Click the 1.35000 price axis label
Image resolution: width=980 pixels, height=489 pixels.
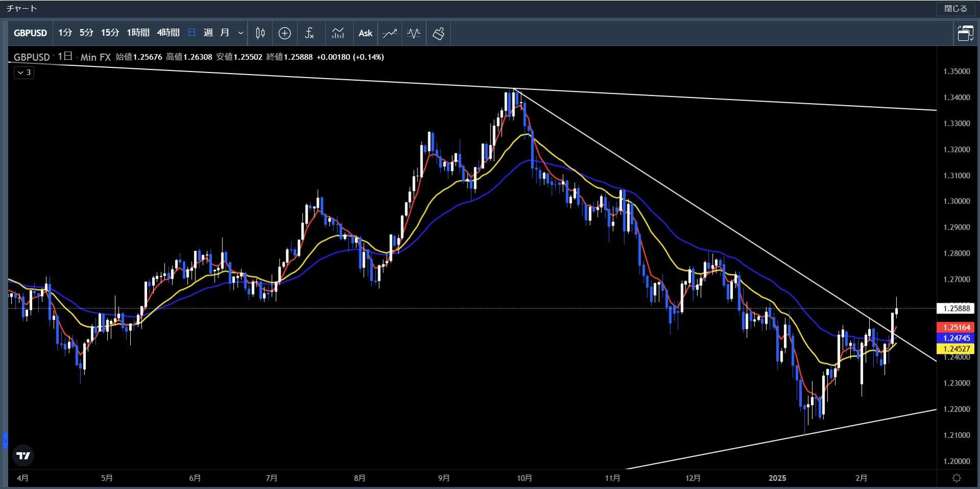click(957, 71)
